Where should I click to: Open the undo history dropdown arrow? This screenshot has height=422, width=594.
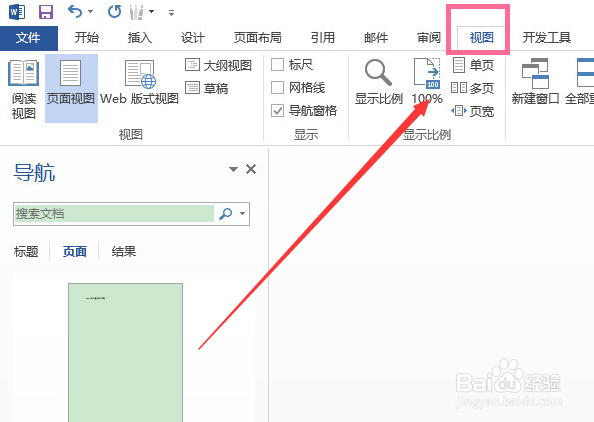pyautogui.click(x=91, y=12)
